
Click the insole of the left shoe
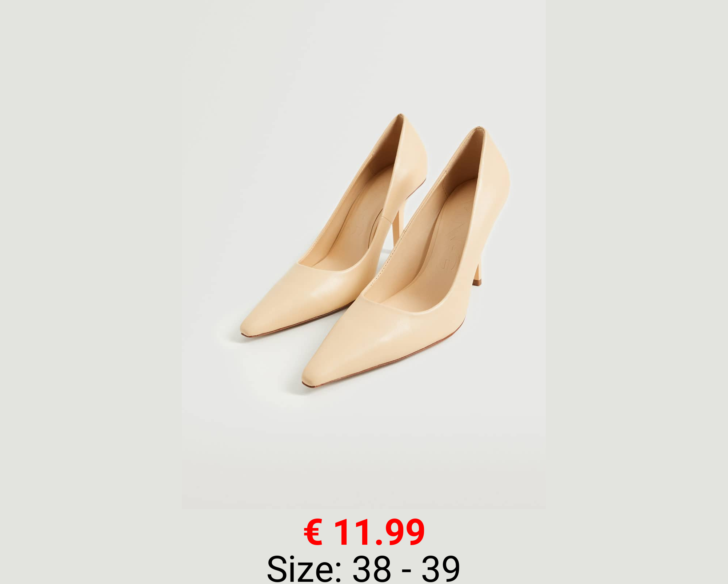pos(349,225)
